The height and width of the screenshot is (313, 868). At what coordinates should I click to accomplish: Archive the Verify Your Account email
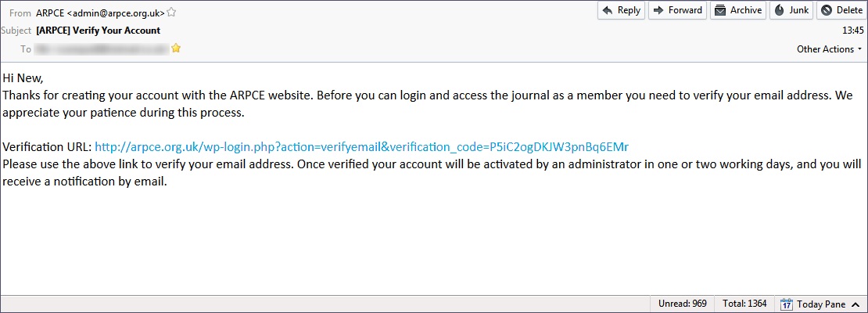(x=737, y=10)
